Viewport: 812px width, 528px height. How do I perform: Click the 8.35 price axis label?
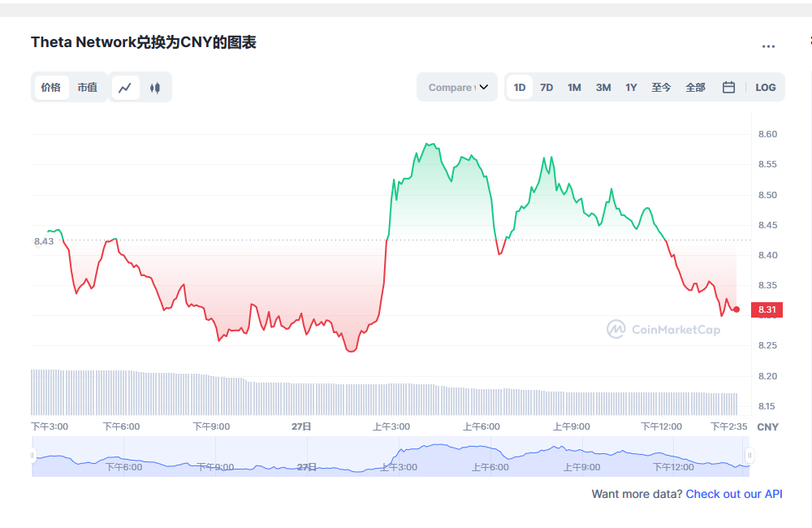[767, 285]
